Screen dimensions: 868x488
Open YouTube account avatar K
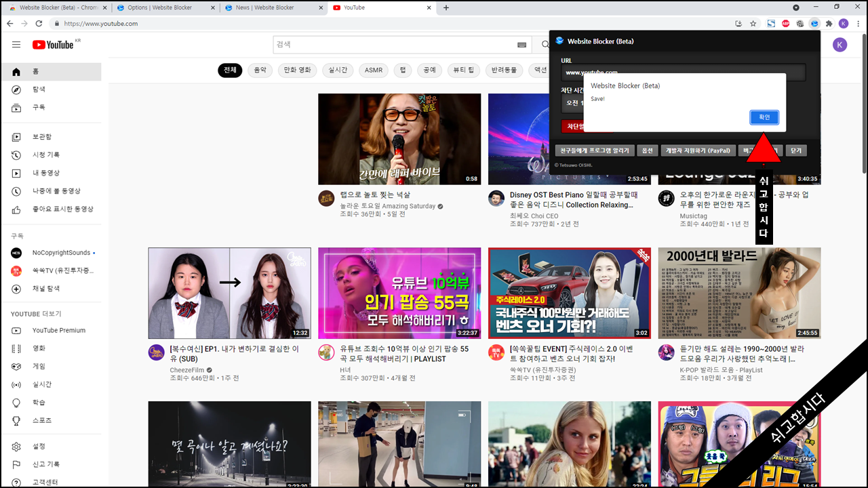840,45
